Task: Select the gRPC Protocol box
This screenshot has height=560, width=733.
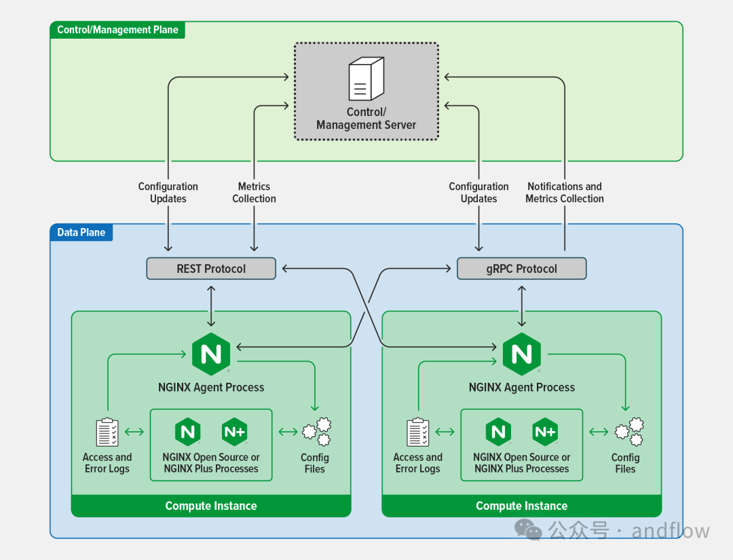Action: coord(522,269)
